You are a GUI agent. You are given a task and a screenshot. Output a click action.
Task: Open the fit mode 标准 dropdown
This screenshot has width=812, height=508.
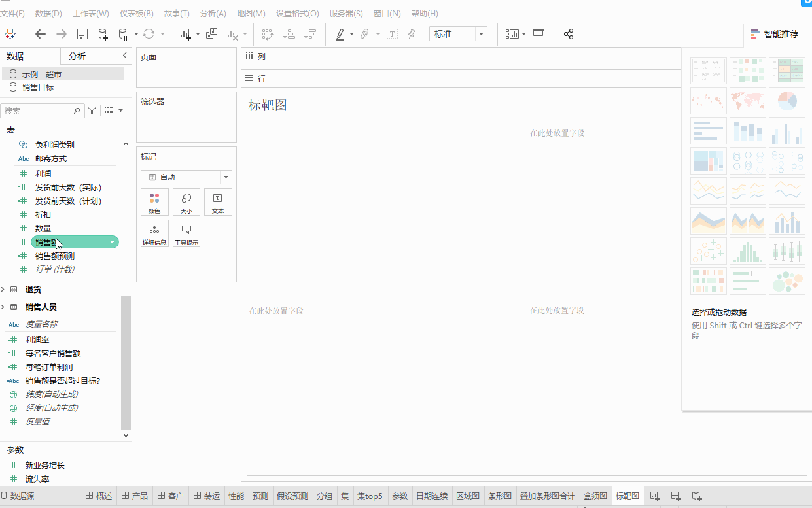point(458,34)
